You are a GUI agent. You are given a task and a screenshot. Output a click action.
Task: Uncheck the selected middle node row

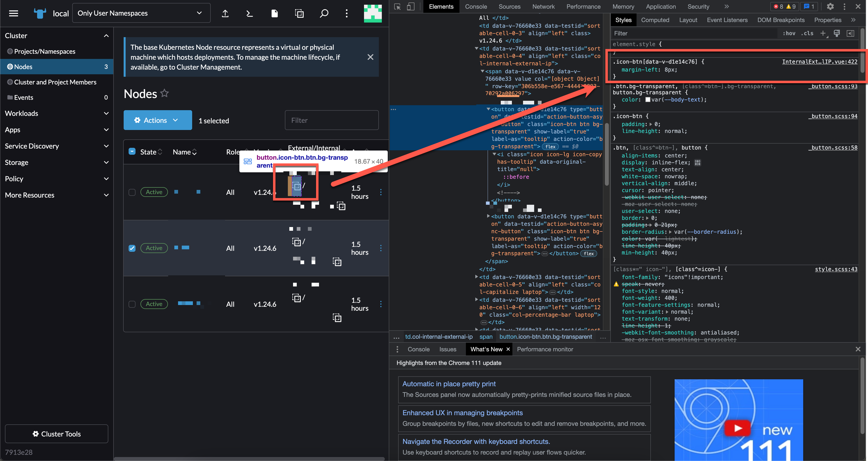coord(132,248)
